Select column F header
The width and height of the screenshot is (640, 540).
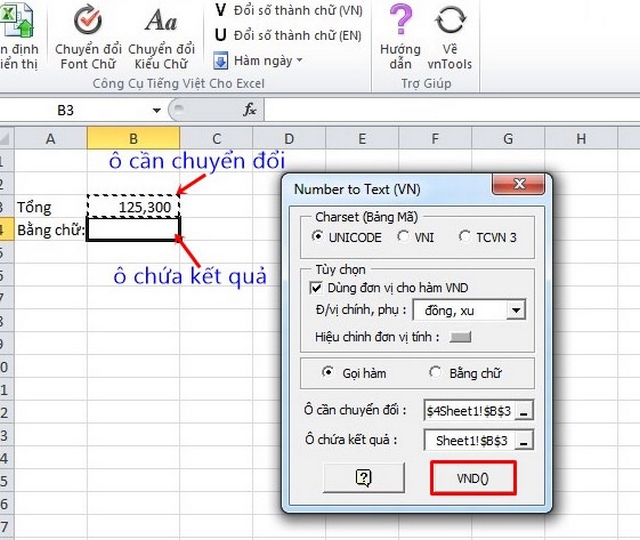coord(435,139)
